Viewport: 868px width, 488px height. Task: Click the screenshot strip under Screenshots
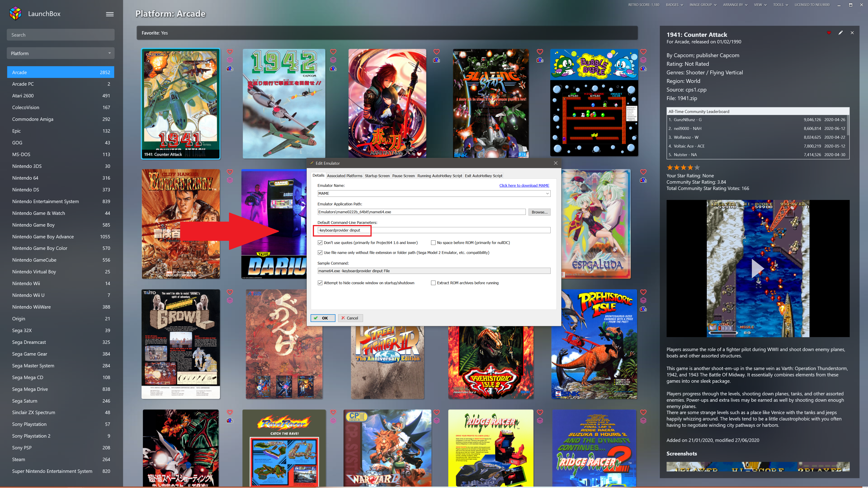[758, 467]
